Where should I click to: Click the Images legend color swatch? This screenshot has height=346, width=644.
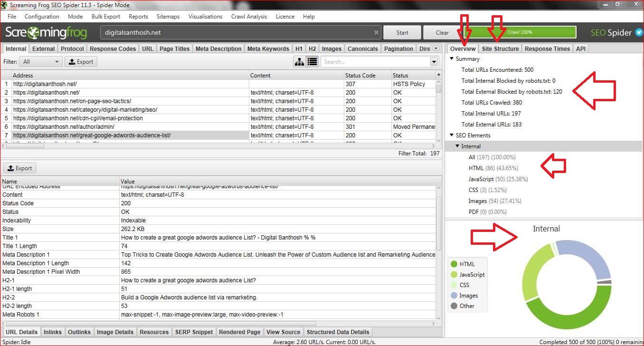454,296
